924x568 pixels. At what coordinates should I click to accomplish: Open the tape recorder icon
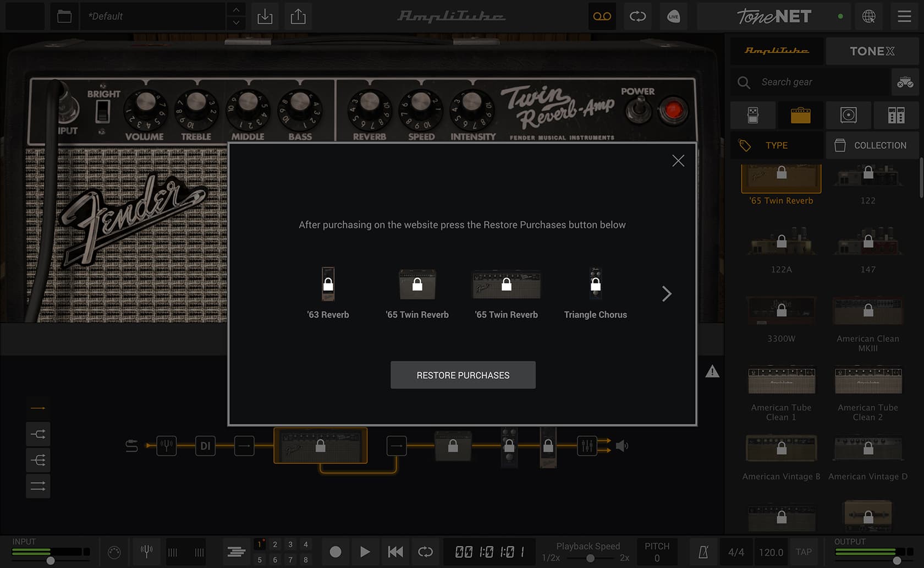[x=602, y=17]
